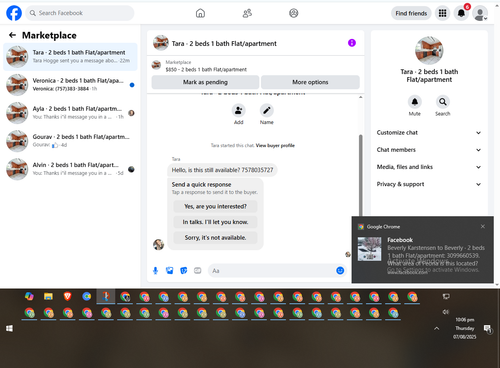Viewport: 500px width, 368px height.
Task: Click the listing thumbnail in the right panel
Action: click(429, 50)
